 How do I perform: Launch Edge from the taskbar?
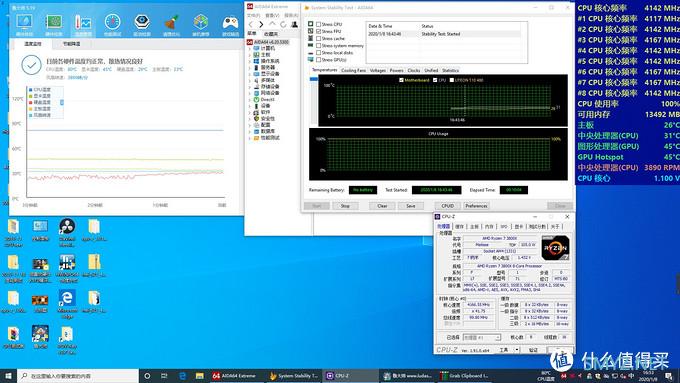[x=182, y=376]
